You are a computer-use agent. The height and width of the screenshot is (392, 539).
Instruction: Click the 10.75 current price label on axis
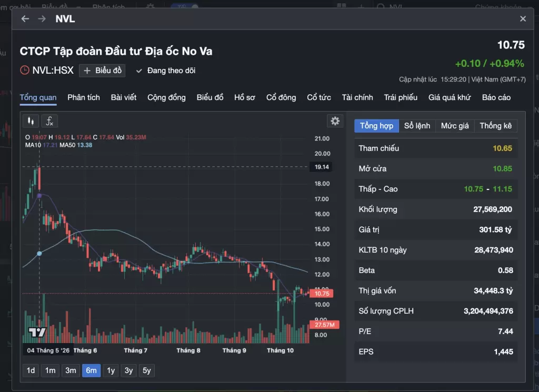(x=322, y=294)
